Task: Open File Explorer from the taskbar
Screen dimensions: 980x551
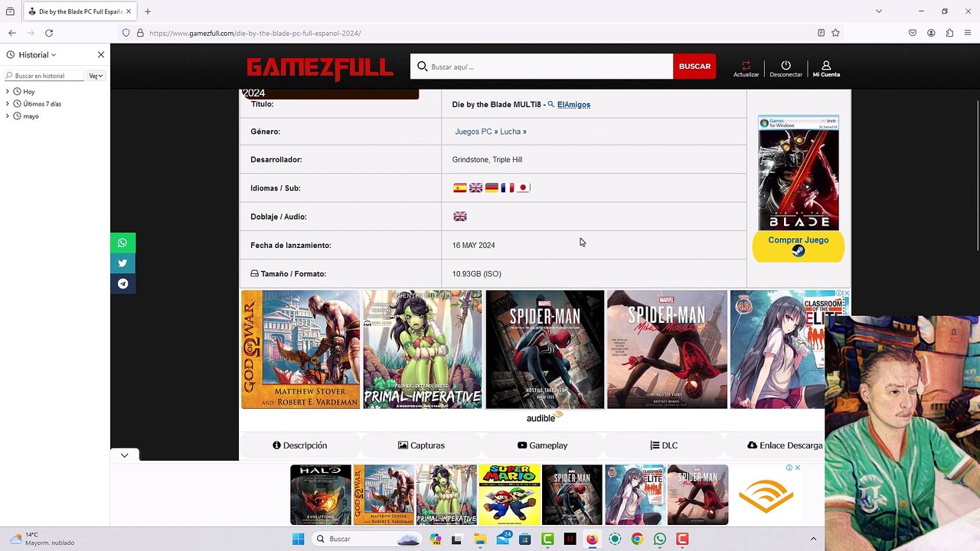Action: pyautogui.click(x=480, y=539)
